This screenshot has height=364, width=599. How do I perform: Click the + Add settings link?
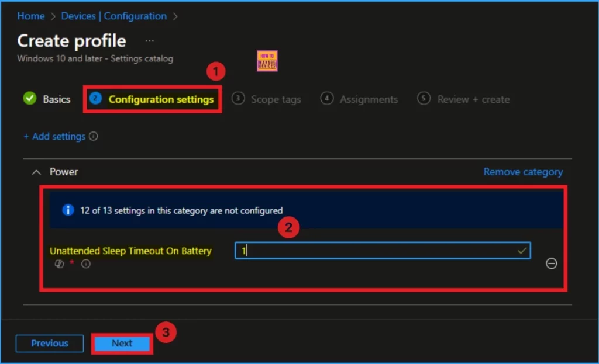tap(54, 137)
